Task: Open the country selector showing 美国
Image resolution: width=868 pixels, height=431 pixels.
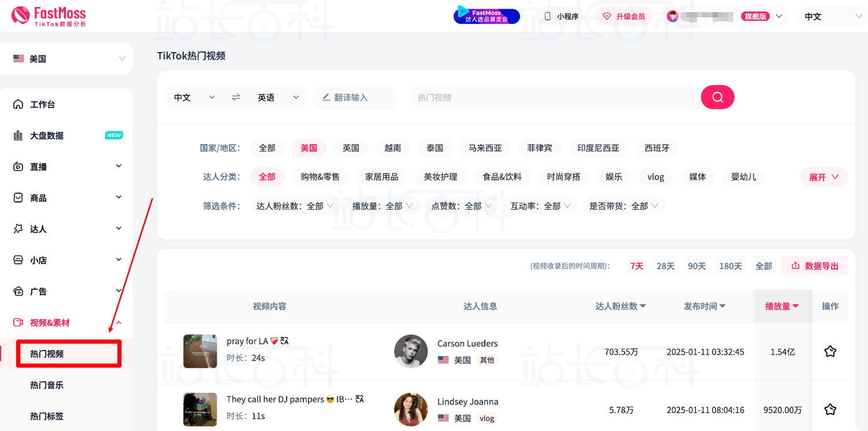Action: point(66,58)
